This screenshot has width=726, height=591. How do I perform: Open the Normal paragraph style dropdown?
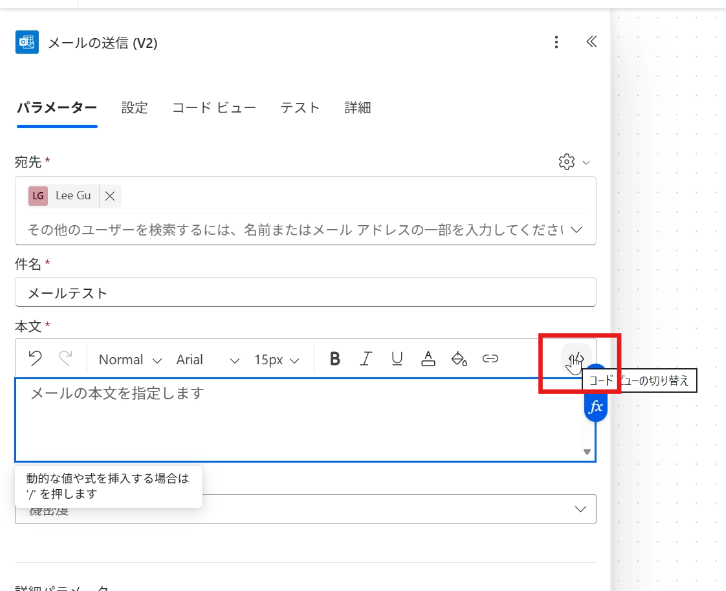[129, 359]
